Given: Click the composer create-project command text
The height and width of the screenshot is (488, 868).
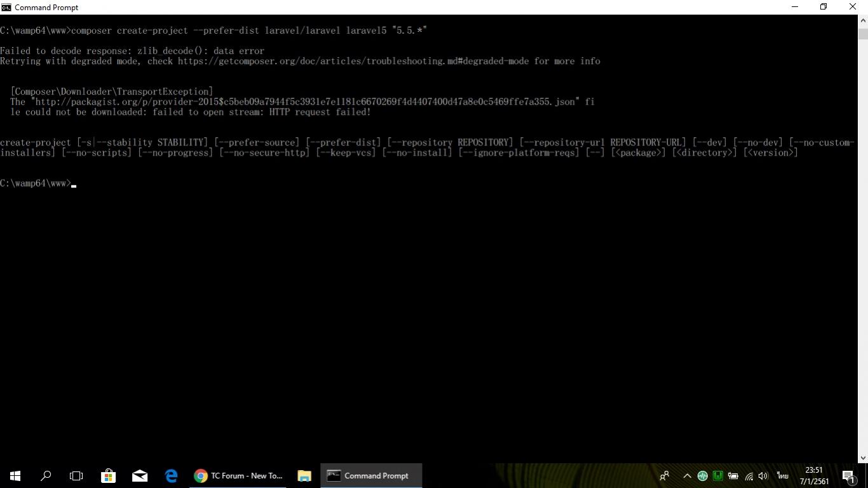Looking at the screenshot, I should [x=249, y=30].
